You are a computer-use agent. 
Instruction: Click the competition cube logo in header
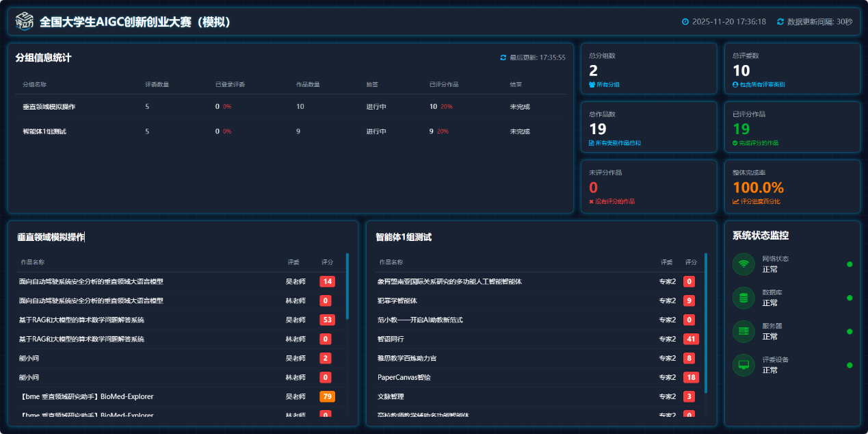pyautogui.click(x=25, y=21)
